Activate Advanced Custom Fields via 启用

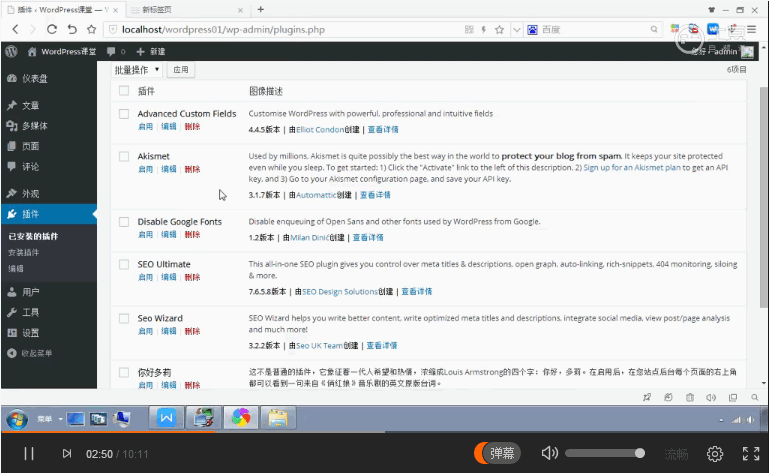145,127
